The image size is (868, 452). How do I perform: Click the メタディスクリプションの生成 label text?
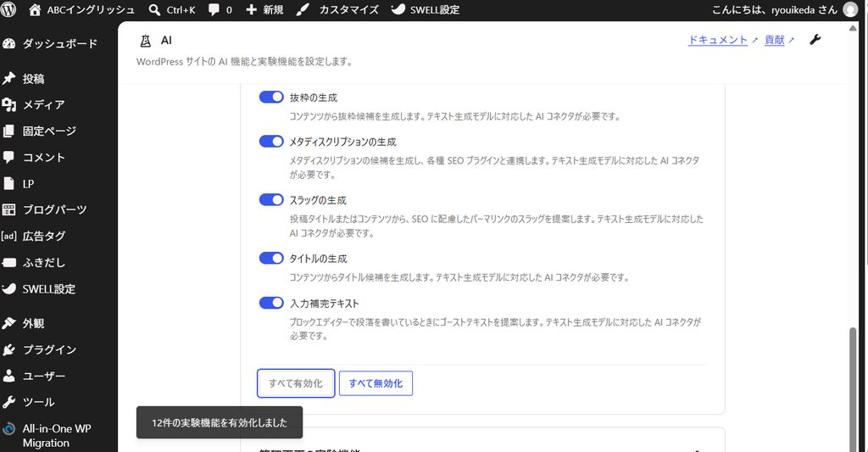(x=342, y=142)
